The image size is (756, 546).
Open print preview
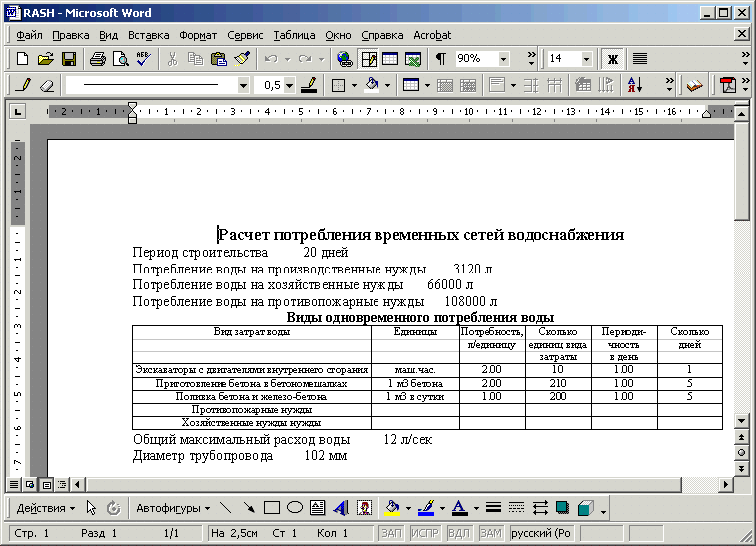point(120,59)
